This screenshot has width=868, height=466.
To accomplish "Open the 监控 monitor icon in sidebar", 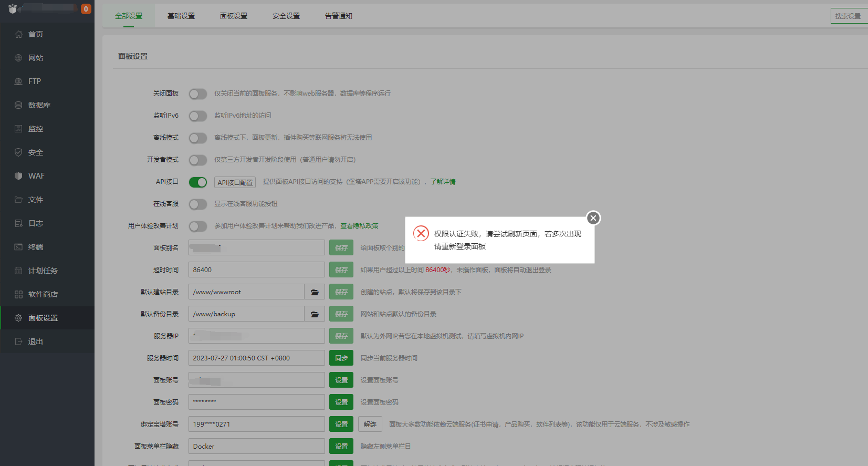I will click(18, 129).
